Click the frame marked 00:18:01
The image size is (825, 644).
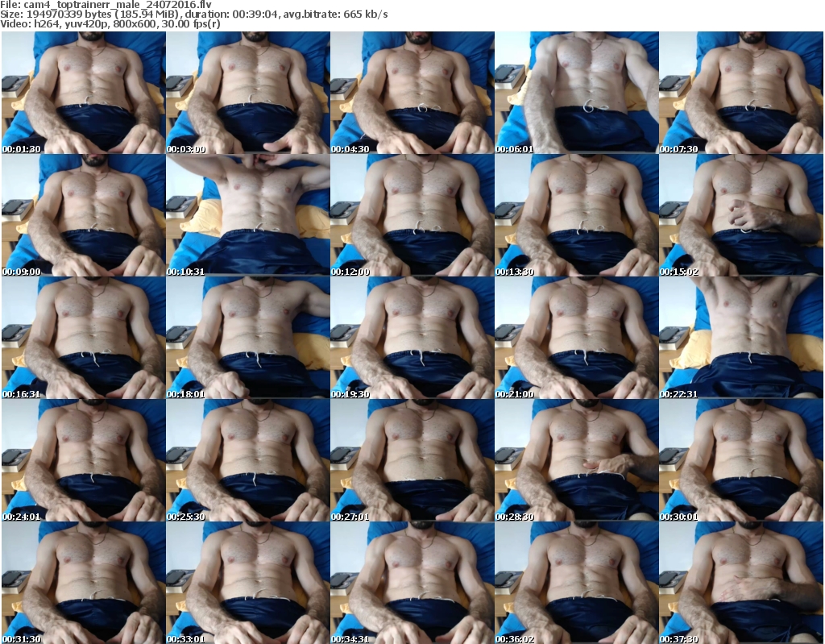click(x=248, y=338)
